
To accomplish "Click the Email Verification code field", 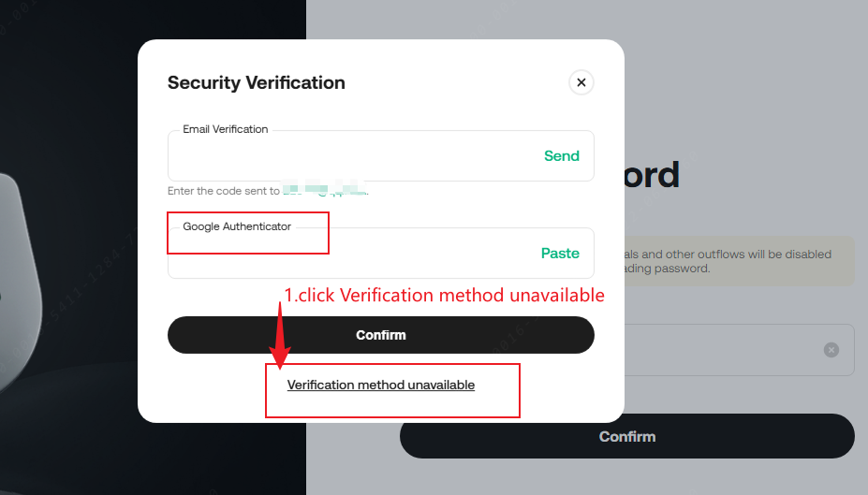I will (x=346, y=156).
